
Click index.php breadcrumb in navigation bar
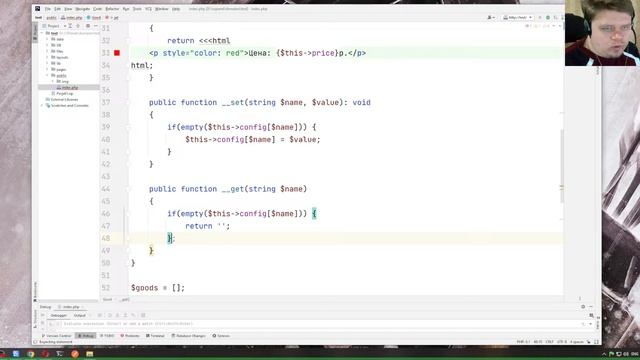pos(72,18)
